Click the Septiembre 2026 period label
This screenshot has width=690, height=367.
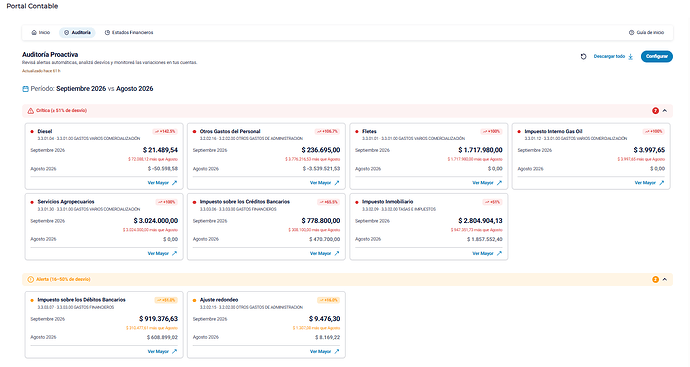pyautogui.click(x=81, y=89)
